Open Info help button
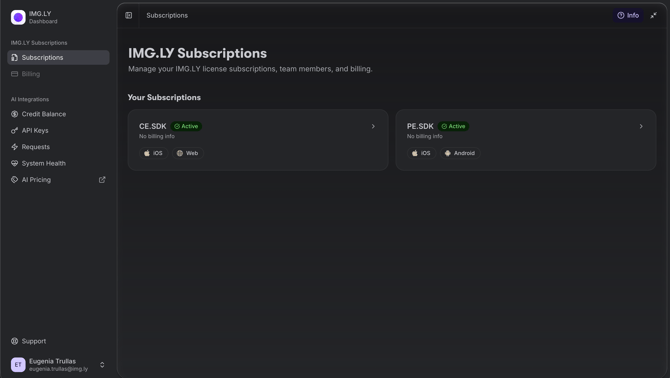Image resolution: width=670 pixels, height=378 pixels. click(628, 15)
